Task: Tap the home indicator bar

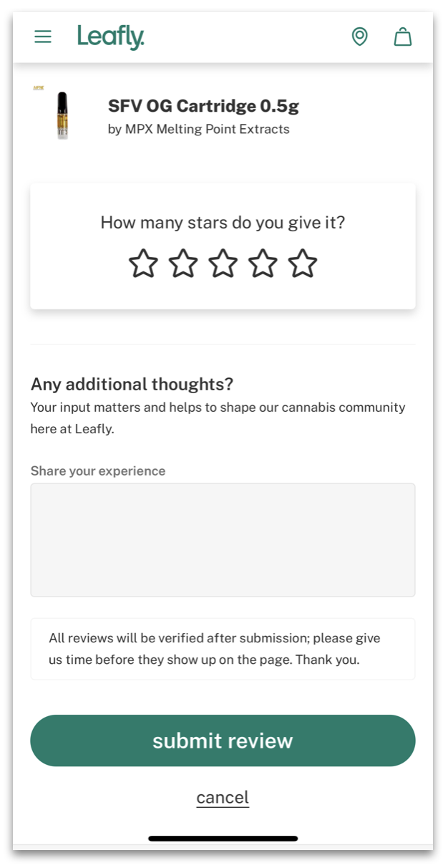Action: [x=223, y=838]
